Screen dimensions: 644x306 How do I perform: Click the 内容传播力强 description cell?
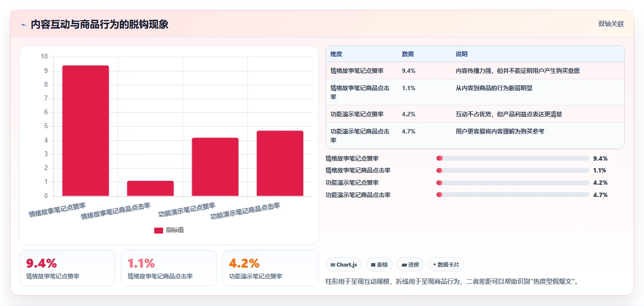tap(518, 70)
